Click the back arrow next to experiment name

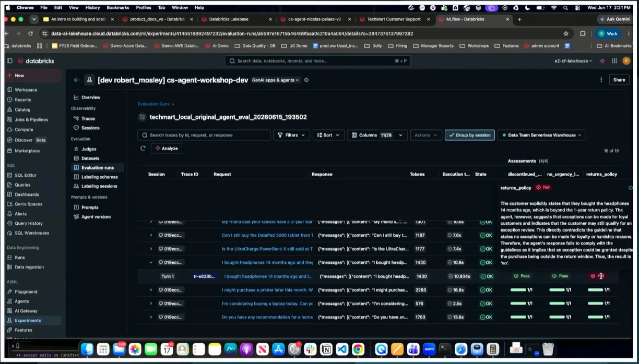(x=76, y=80)
